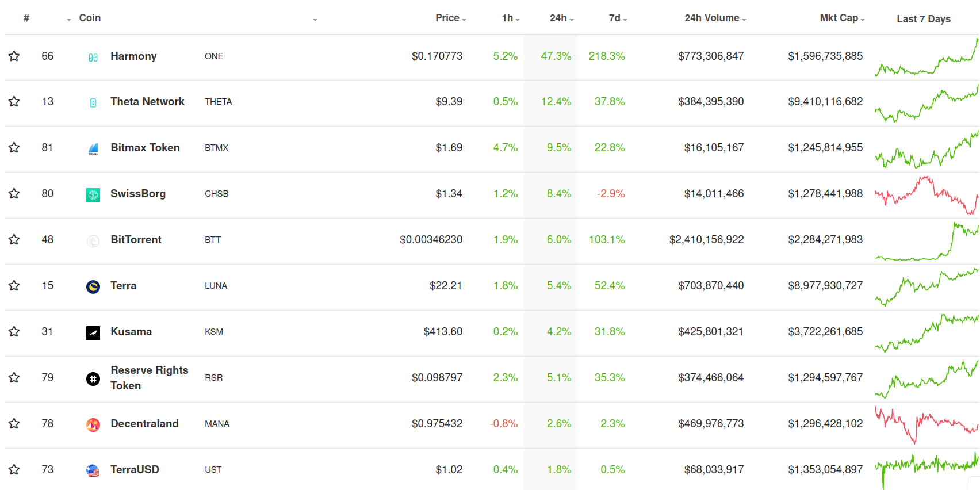Open the Theta Network coin page
980x490 pixels.
click(x=148, y=101)
